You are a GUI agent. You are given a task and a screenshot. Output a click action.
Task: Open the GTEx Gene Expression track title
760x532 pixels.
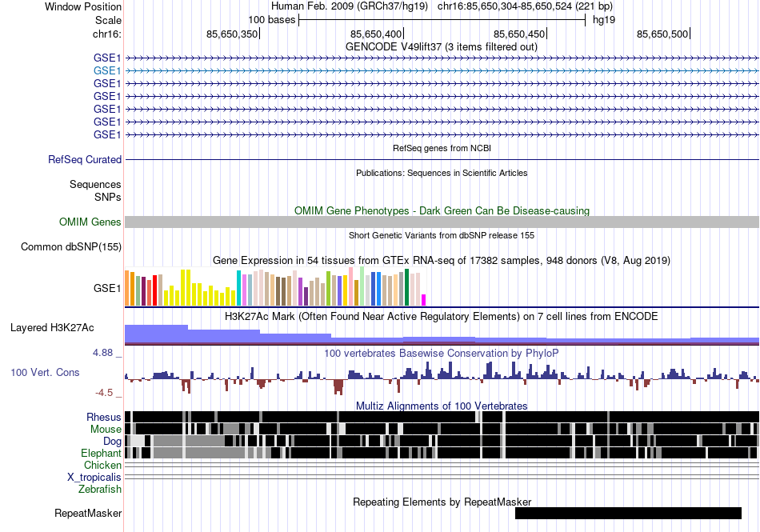(442, 261)
